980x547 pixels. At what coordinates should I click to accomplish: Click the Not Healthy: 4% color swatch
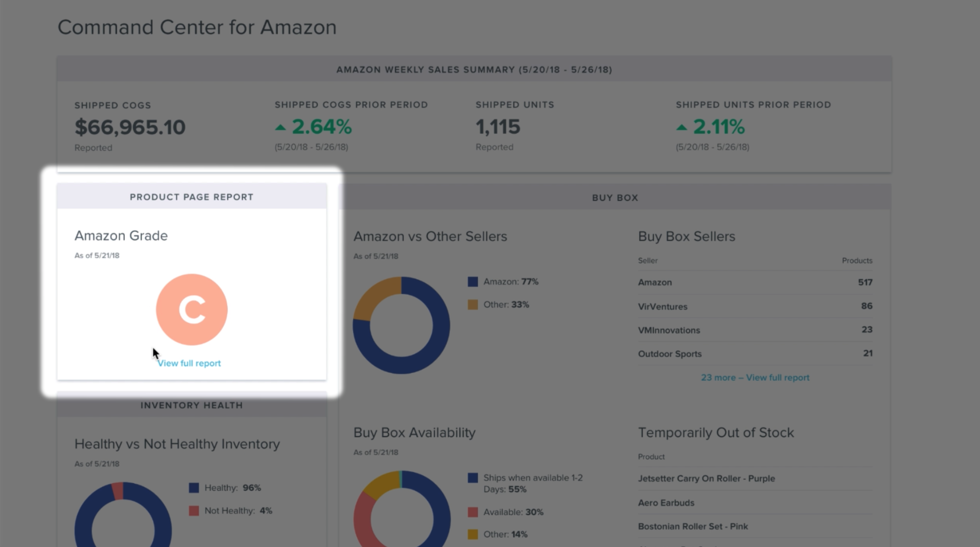pos(195,510)
